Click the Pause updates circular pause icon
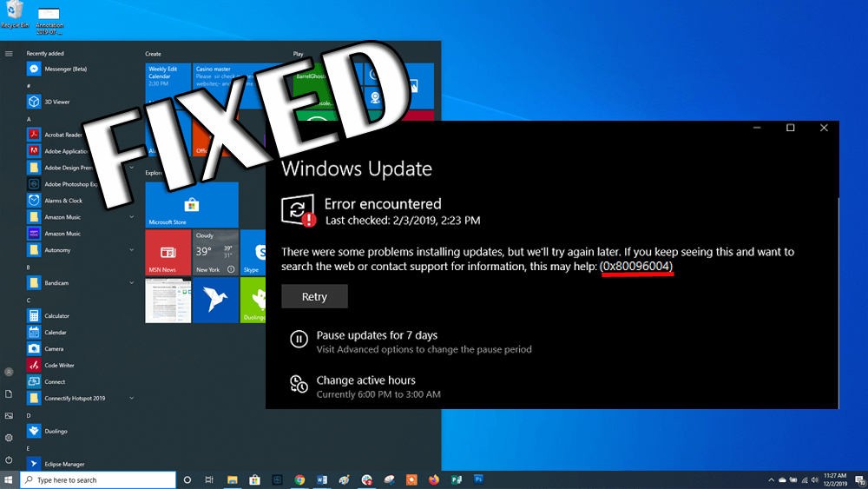Image resolution: width=868 pixels, height=489 pixels. [x=299, y=339]
